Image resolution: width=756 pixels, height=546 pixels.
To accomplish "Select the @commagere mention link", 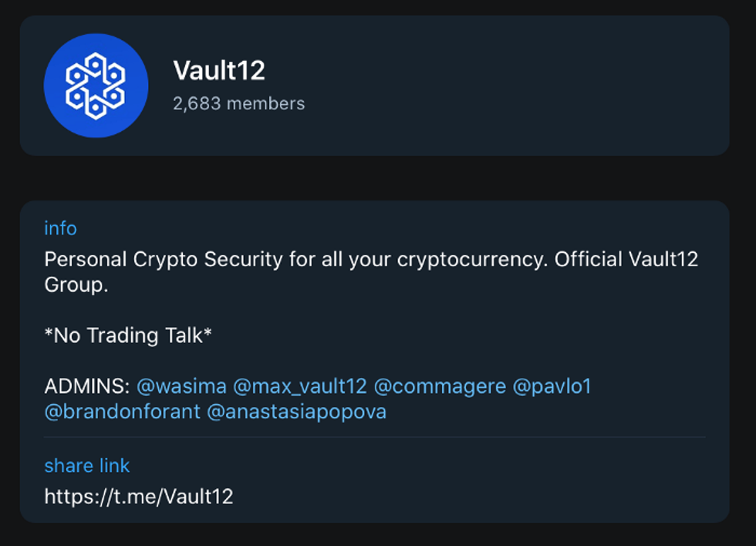I will click(x=440, y=386).
